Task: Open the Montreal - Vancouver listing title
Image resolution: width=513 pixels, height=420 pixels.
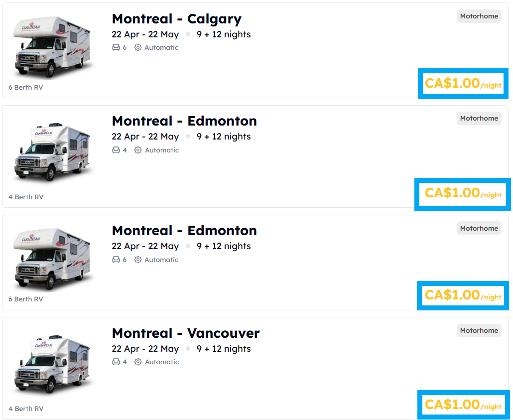Action: [185, 333]
